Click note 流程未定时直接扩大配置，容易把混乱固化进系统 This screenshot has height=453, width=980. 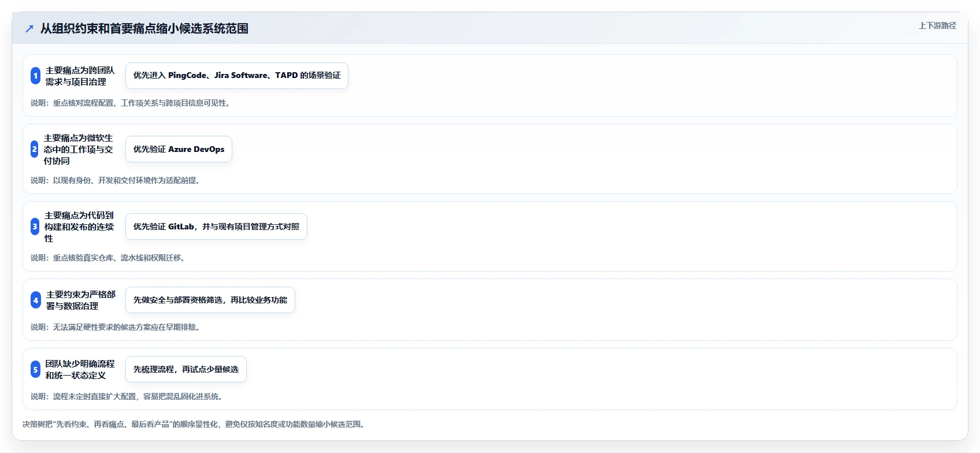(x=128, y=396)
